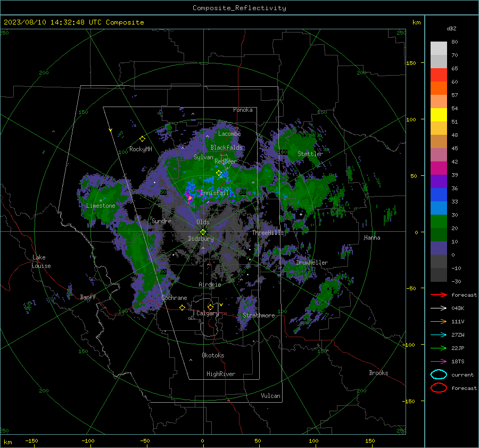479x448 pixels.
Task: Click the Cochrane town label
Action: pos(174,298)
